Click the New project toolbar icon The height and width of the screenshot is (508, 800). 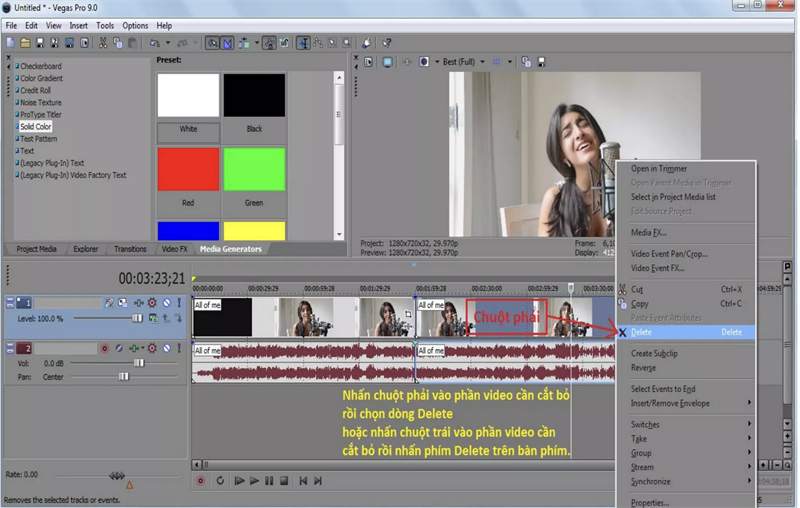click(x=10, y=43)
